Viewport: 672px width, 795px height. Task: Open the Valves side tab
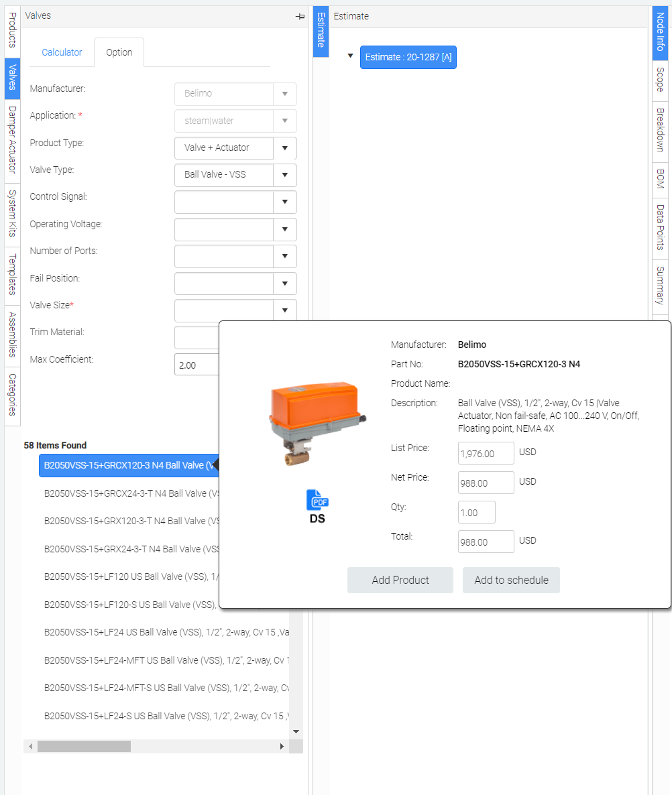click(12, 78)
